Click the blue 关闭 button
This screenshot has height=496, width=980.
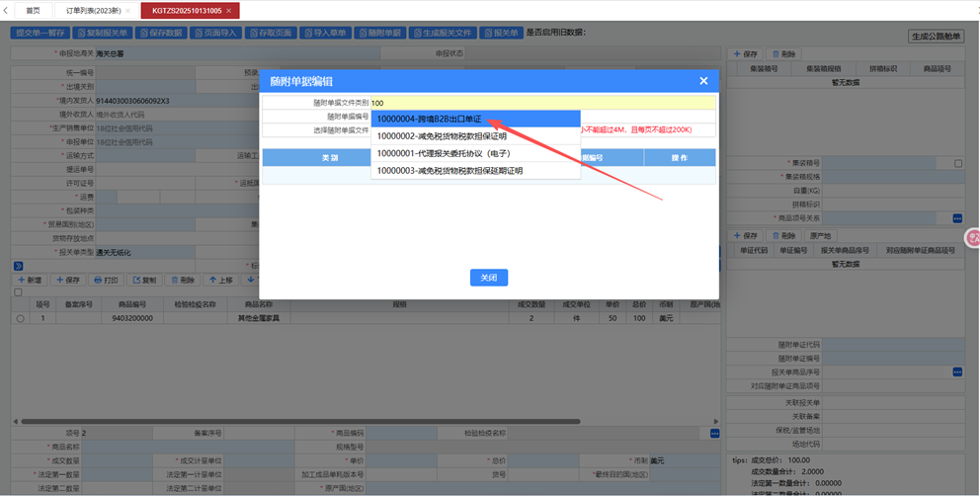point(488,278)
